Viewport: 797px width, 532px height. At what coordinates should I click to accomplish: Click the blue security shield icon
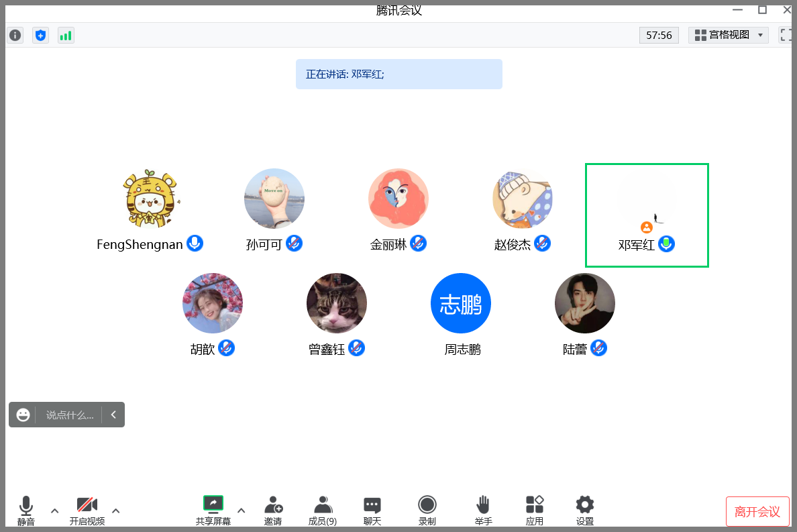41,36
